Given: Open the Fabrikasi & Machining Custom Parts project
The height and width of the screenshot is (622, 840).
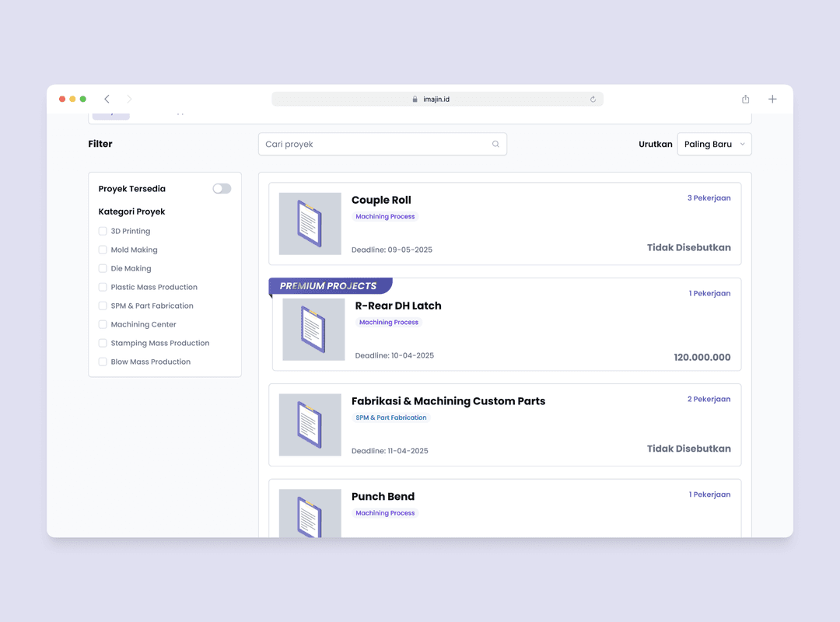Looking at the screenshot, I should tap(448, 401).
